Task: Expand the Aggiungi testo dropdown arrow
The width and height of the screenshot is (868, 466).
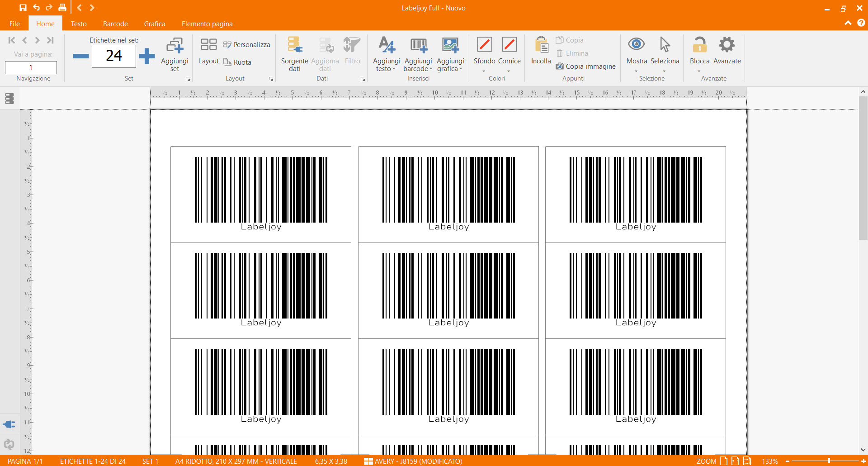Action: coord(394,69)
